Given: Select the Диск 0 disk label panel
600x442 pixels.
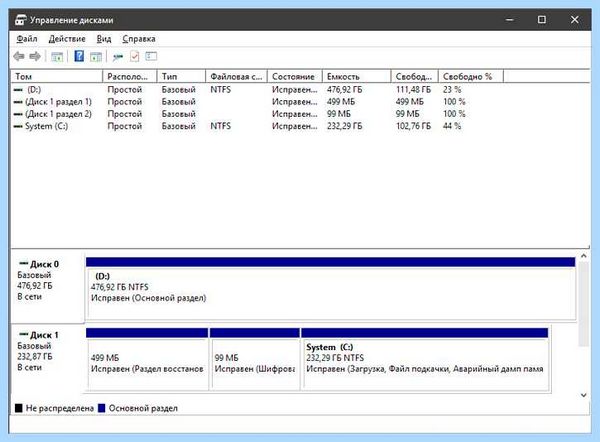Looking at the screenshot, I should tap(47, 287).
